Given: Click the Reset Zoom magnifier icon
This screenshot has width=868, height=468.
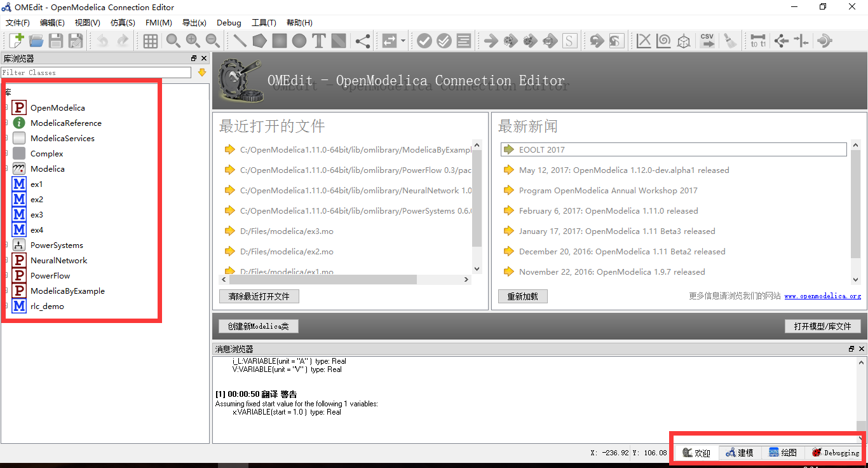Looking at the screenshot, I should [173, 41].
